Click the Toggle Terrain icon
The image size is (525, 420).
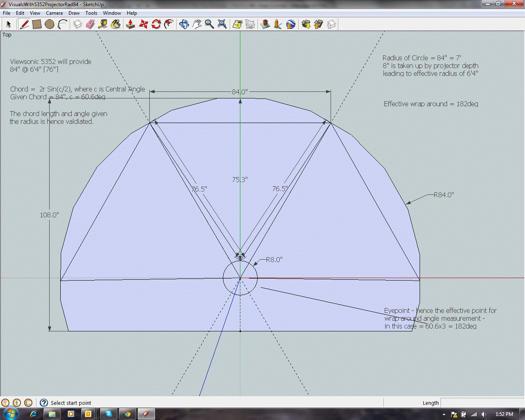coord(250,25)
